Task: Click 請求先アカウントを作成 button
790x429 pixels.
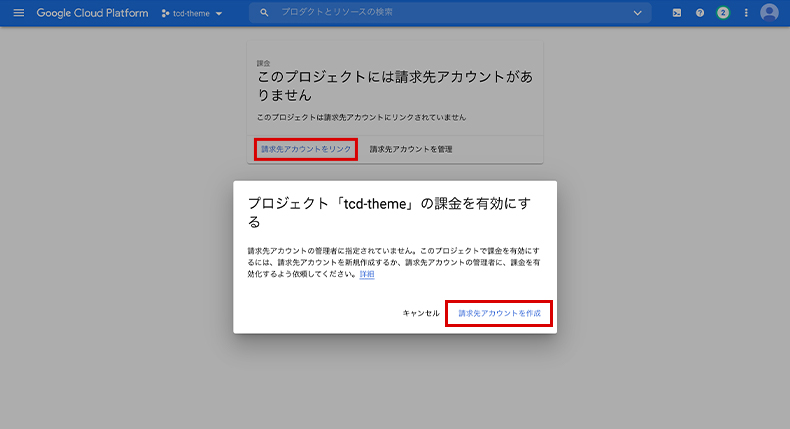Action: pyautogui.click(x=499, y=314)
